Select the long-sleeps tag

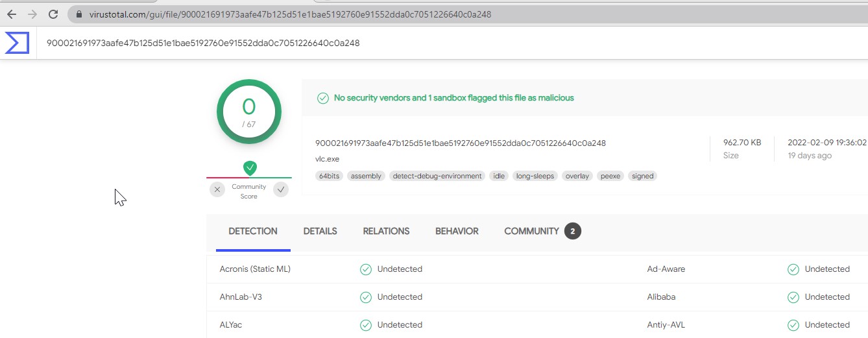(535, 176)
